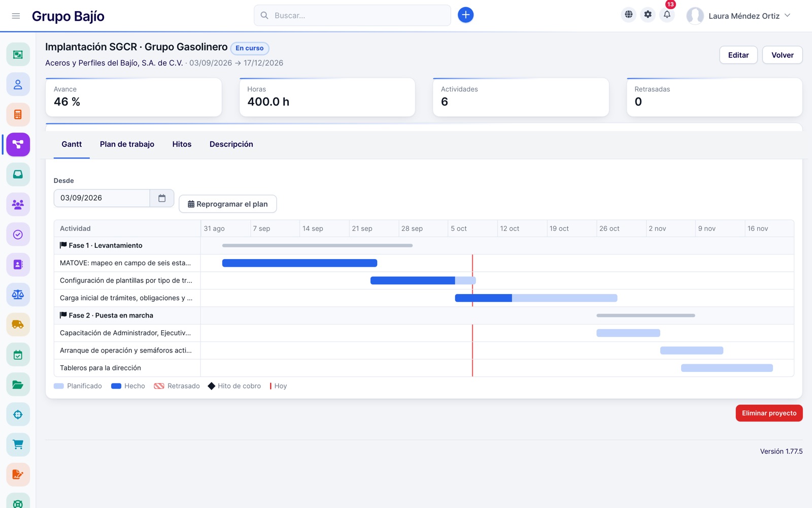Switch to the Hitos tab
This screenshot has width=812, height=508.
(x=182, y=144)
